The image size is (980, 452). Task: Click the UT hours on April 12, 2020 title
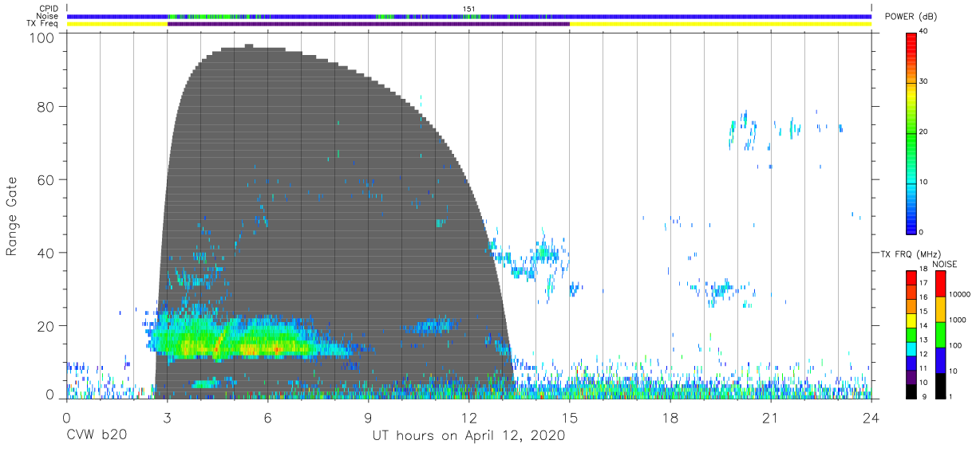pyautogui.click(x=468, y=435)
